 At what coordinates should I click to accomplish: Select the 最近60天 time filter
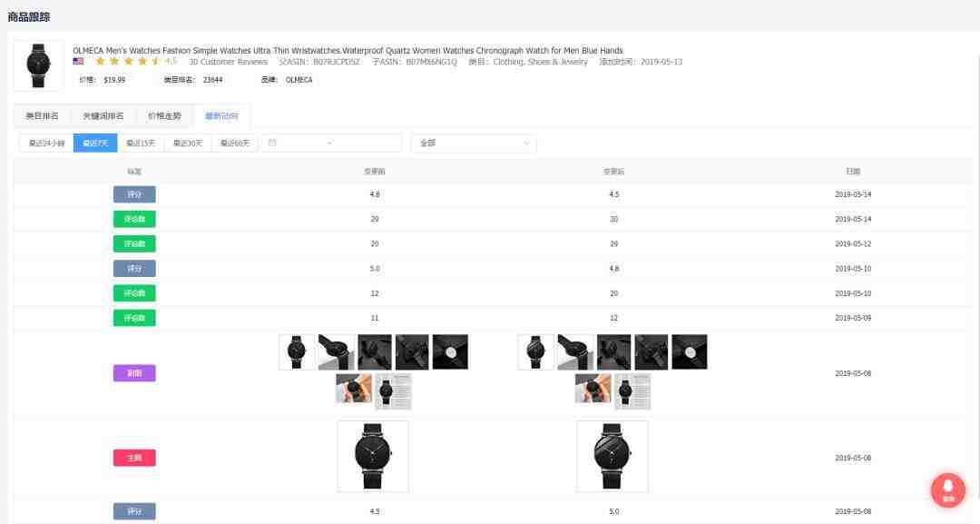pos(234,143)
